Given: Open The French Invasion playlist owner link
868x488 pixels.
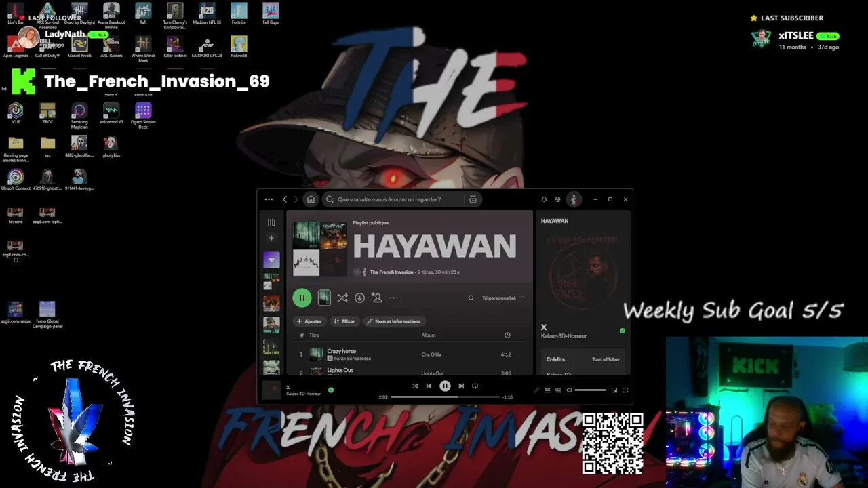Looking at the screenshot, I should pos(391,272).
